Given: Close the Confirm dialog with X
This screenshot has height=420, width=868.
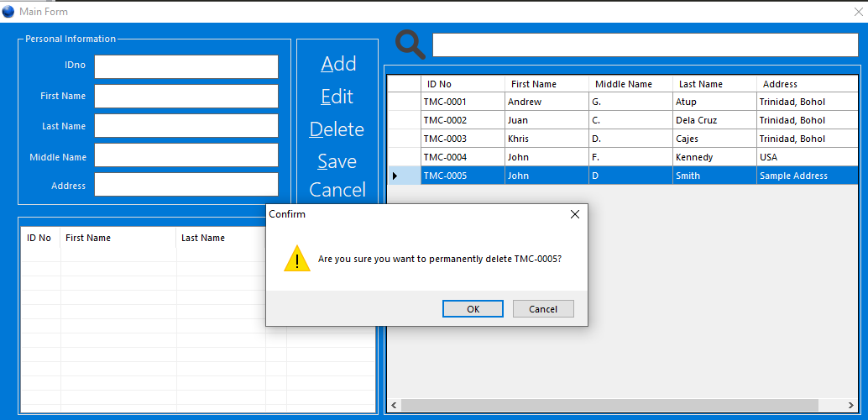Looking at the screenshot, I should [x=574, y=214].
